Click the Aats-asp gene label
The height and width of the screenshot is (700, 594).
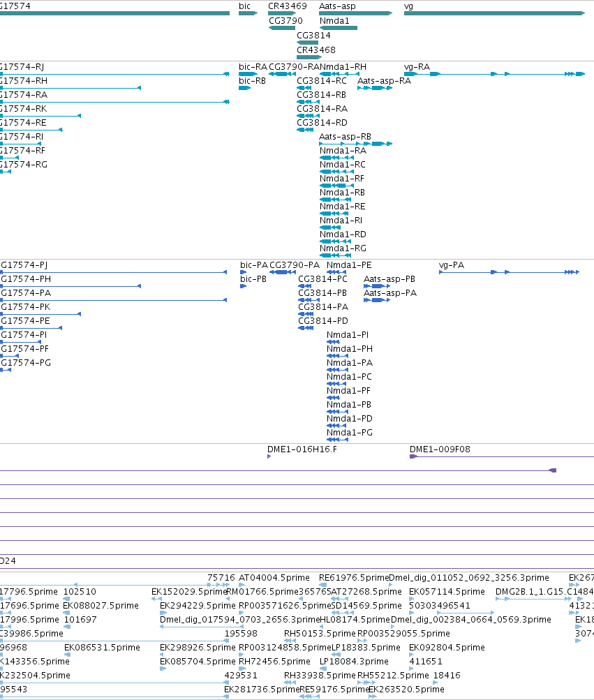tap(337, 6)
